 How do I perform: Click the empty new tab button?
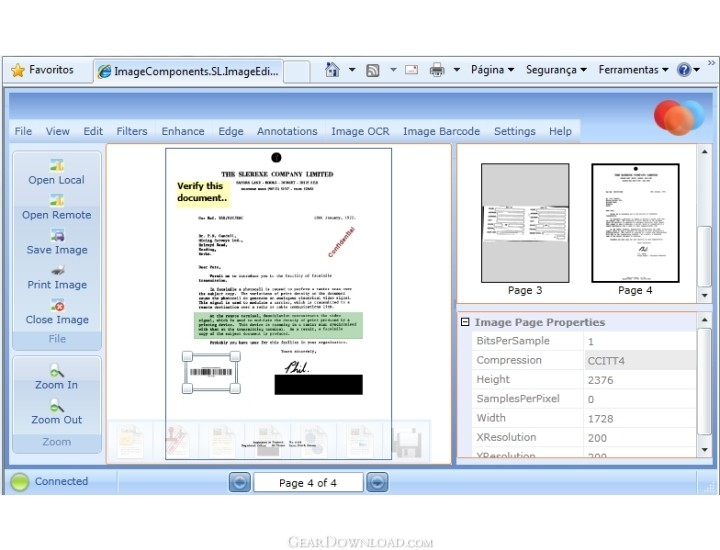(297, 72)
